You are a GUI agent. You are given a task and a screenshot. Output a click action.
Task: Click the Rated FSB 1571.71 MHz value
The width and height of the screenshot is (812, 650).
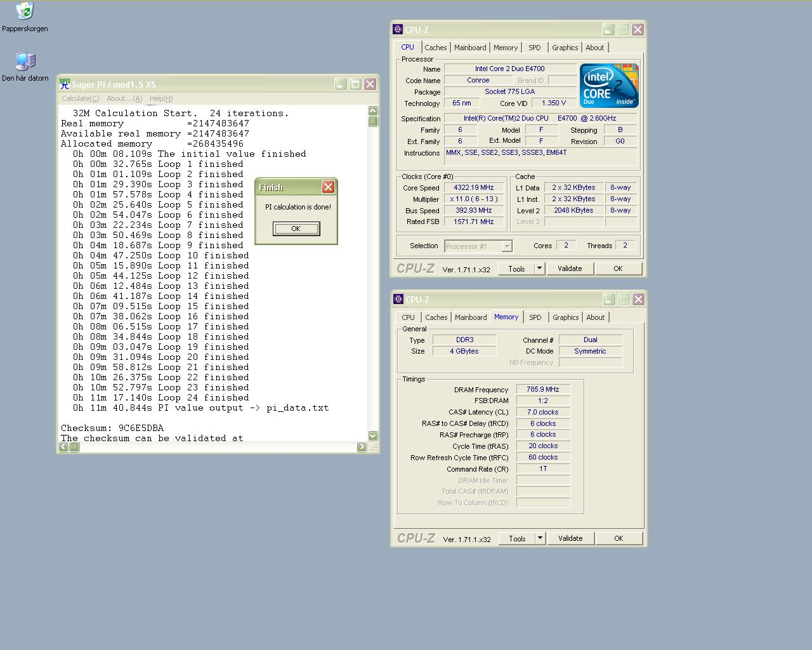point(474,222)
